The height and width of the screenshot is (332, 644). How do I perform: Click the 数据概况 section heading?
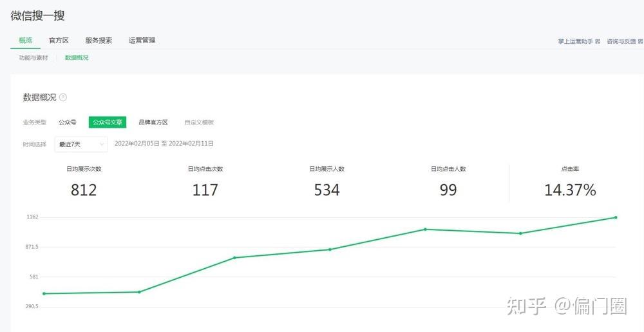pyautogui.click(x=39, y=97)
